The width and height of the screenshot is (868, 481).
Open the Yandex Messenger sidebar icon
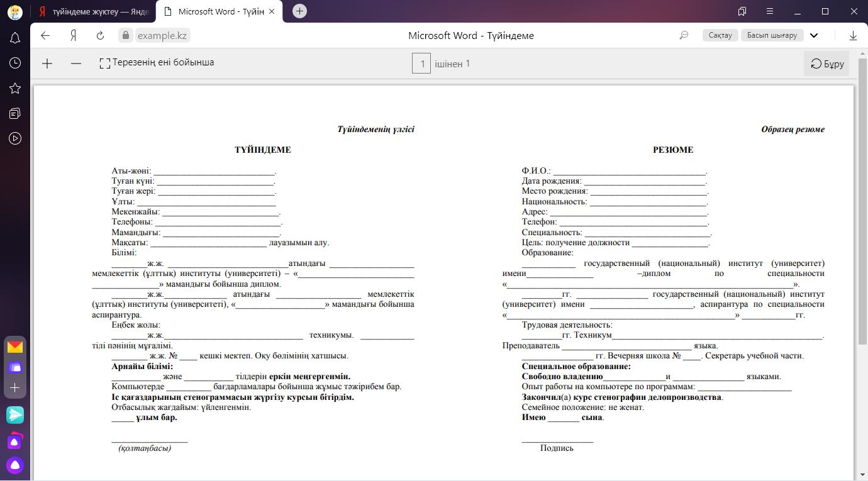[x=15, y=415]
